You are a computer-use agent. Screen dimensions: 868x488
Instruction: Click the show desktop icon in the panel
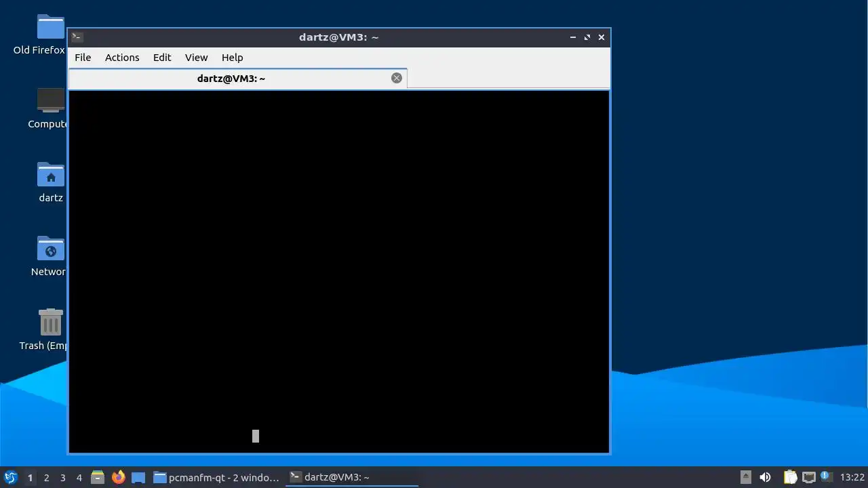point(138,477)
